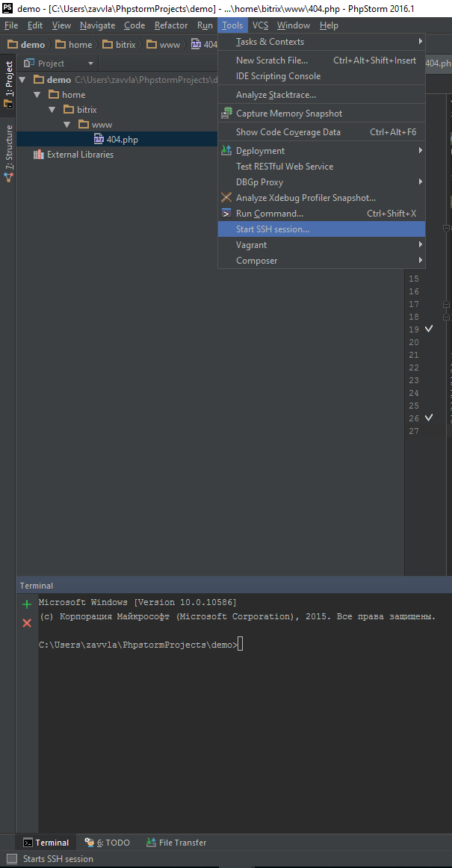
Task: Select New Scratch File menu entry
Action: tap(321, 61)
